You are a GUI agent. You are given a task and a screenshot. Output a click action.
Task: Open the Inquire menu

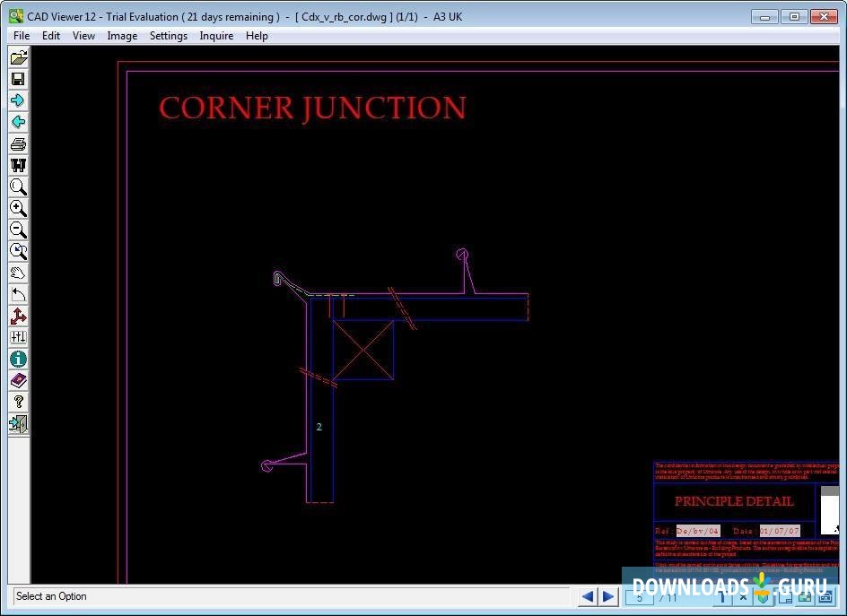(216, 36)
